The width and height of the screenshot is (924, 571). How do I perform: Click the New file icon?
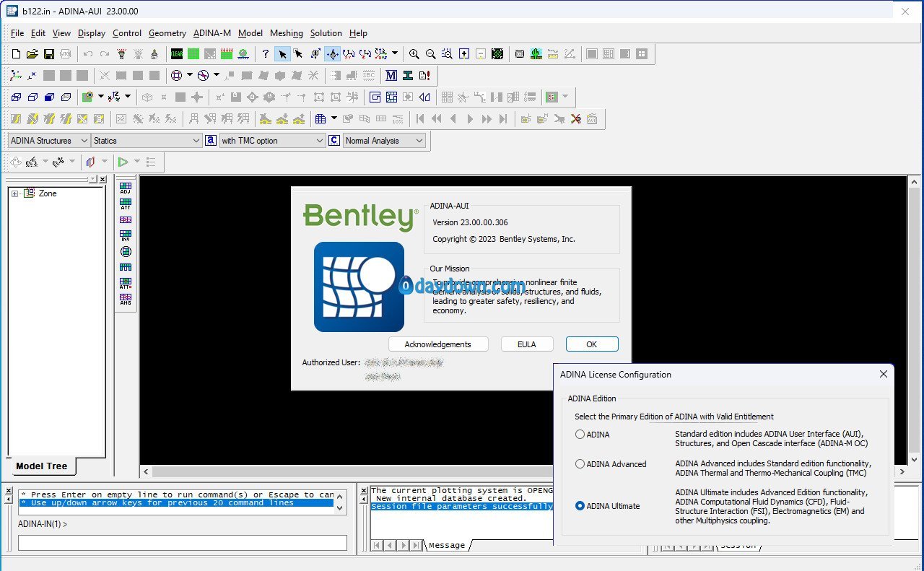point(16,54)
